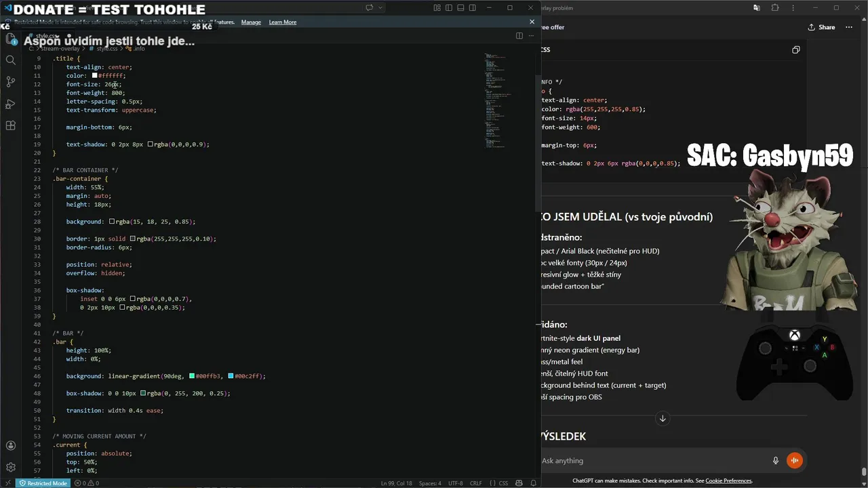Click the font-weight: 600 line in ChatGPT code
The image size is (868, 488).
[x=571, y=127]
